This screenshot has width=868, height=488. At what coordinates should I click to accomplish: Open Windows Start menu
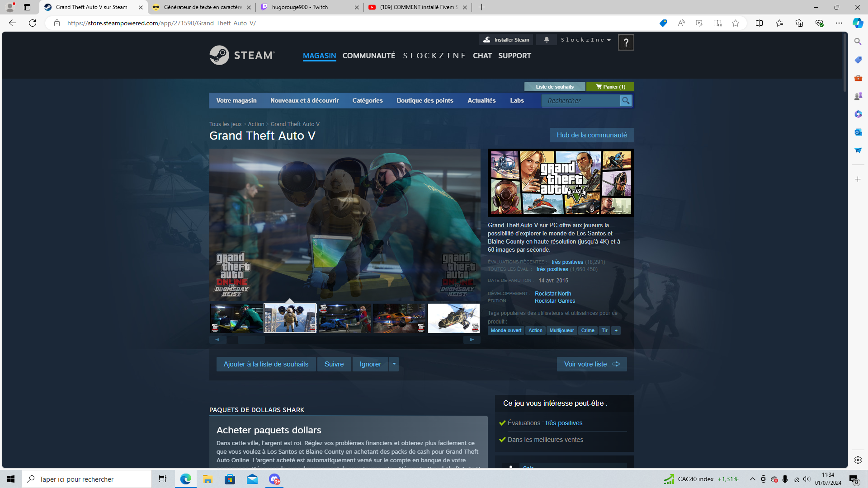pos(11,479)
